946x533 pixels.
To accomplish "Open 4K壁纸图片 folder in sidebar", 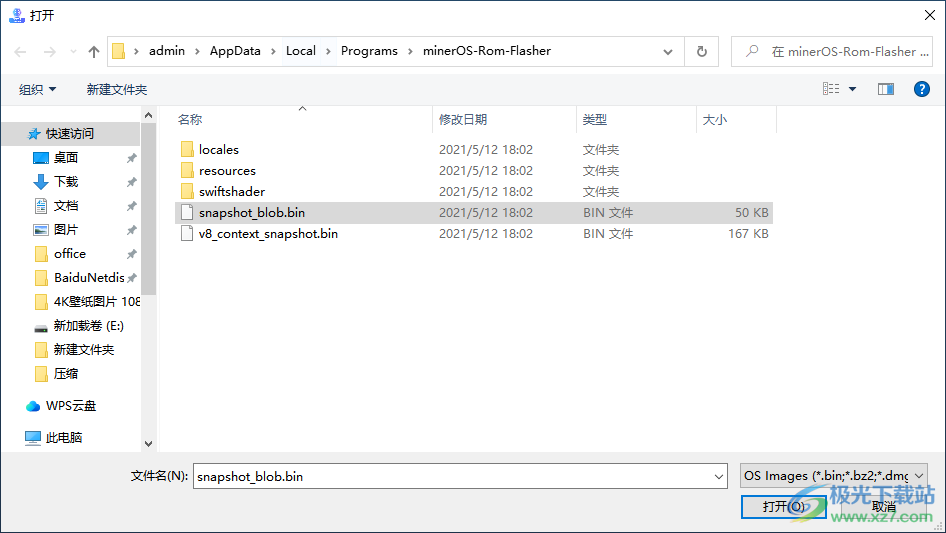I will click(x=97, y=301).
